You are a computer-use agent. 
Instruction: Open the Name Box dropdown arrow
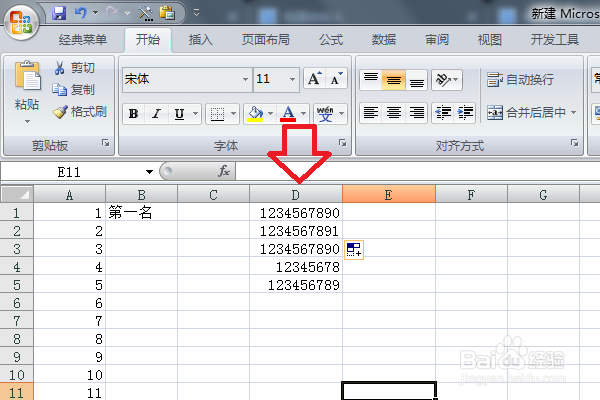pos(149,172)
